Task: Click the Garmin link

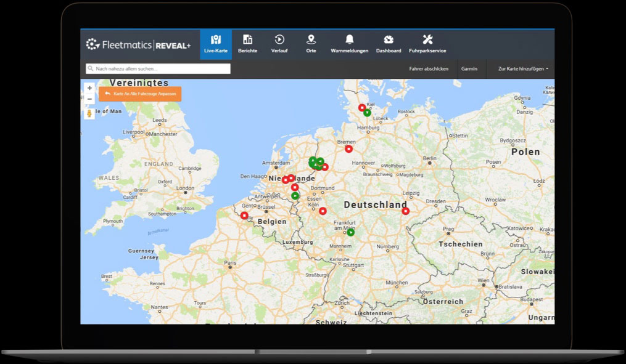Action: [x=469, y=68]
